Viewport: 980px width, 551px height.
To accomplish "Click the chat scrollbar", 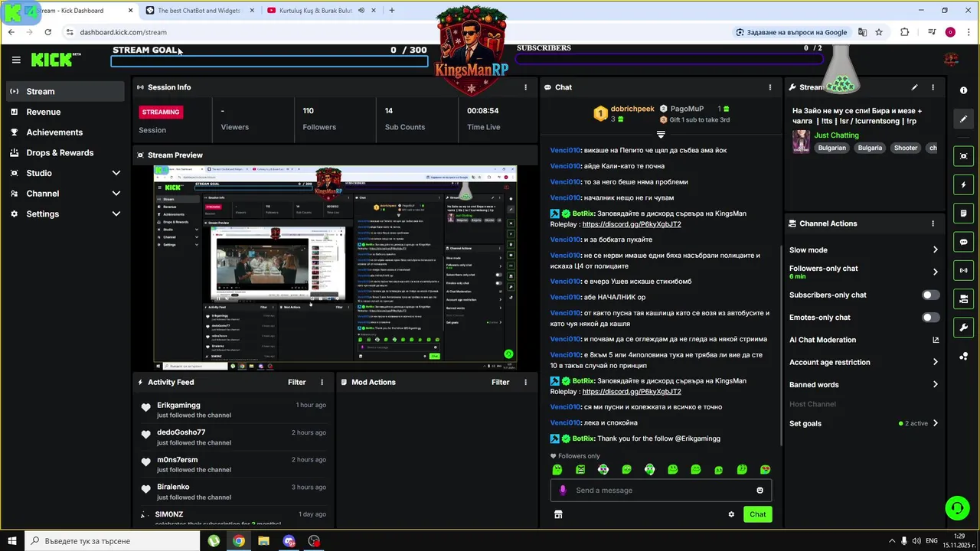I will click(x=780, y=344).
